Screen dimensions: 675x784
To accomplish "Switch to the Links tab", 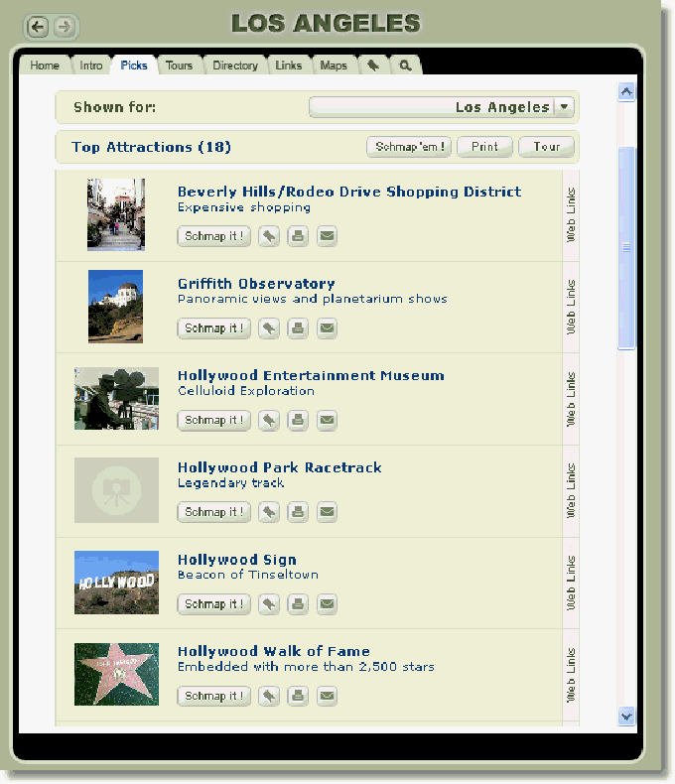I will 289,65.
